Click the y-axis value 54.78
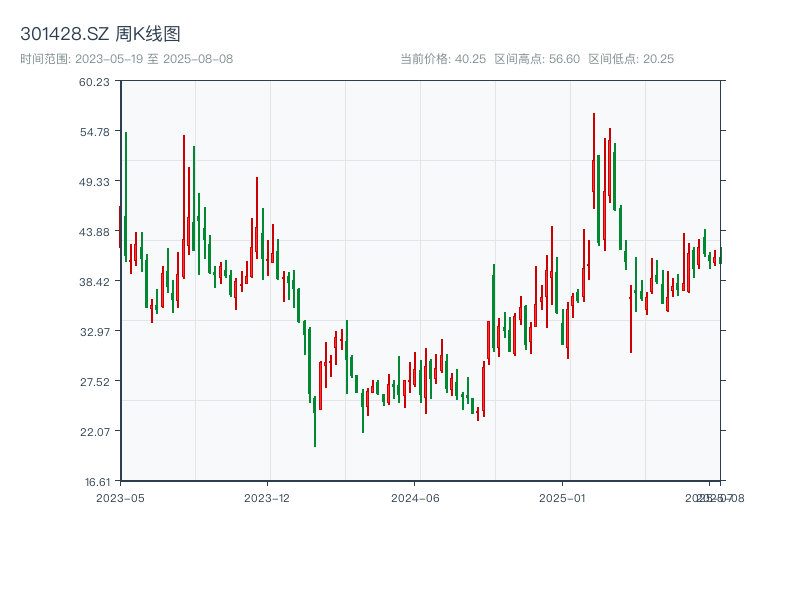 (94, 132)
